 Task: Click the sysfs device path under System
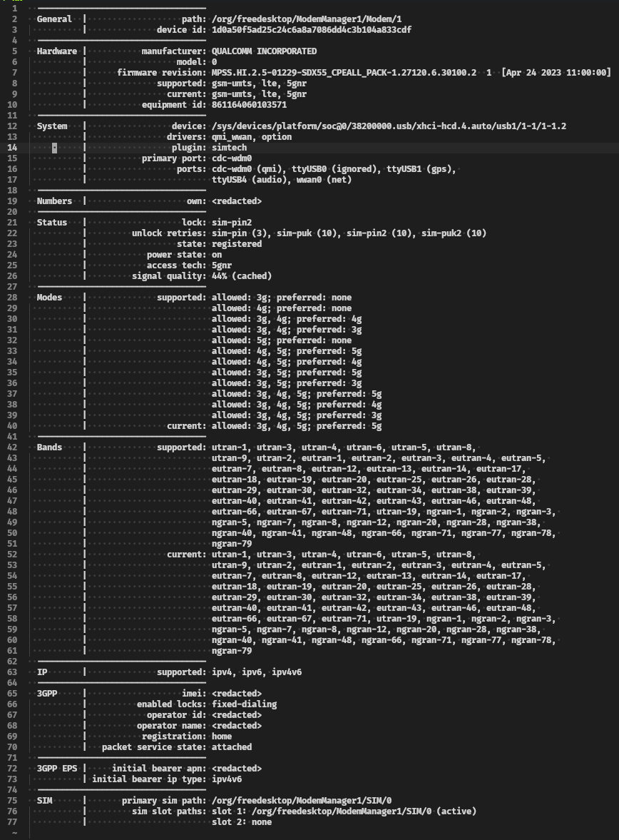tap(389, 126)
